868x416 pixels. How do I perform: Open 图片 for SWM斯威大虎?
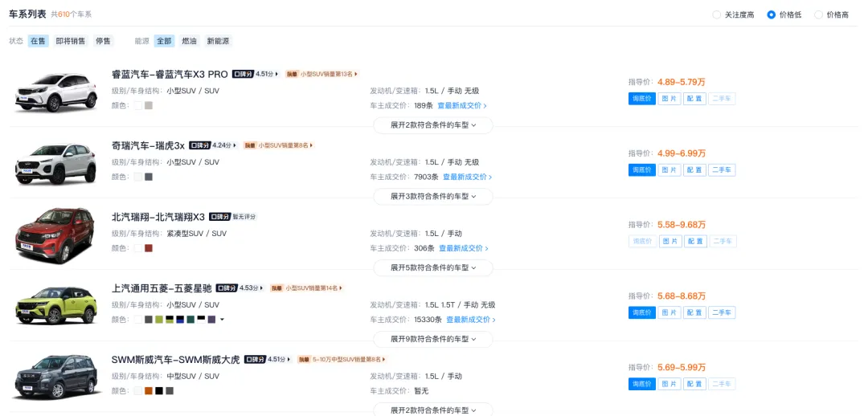pyautogui.click(x=669, y=384)
